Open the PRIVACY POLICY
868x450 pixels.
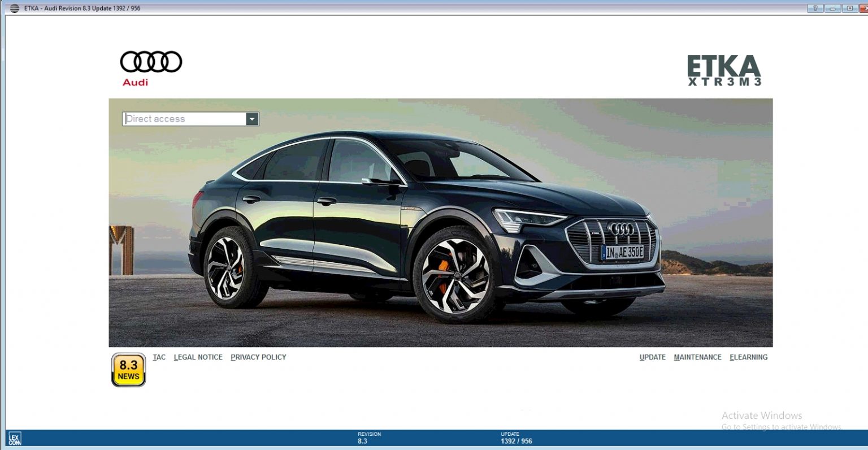pos(258,357)
